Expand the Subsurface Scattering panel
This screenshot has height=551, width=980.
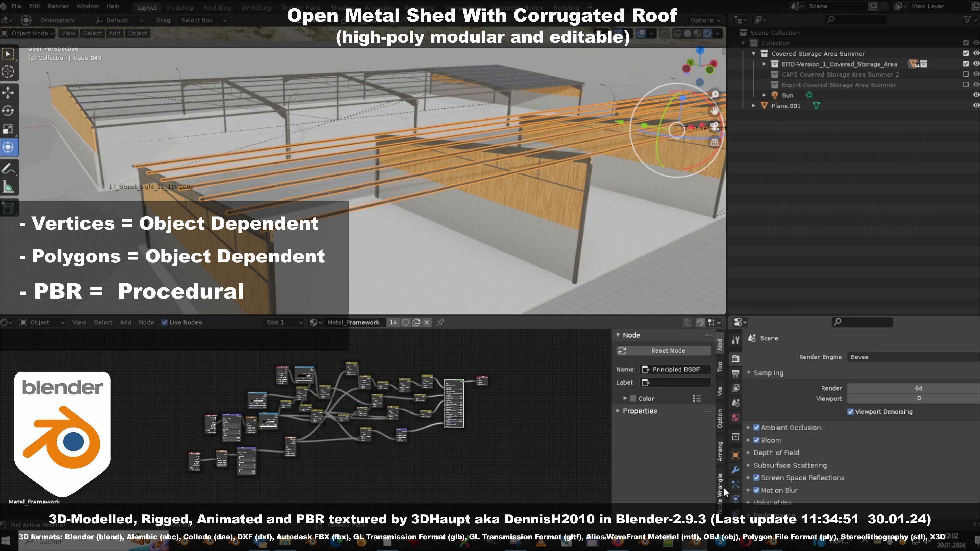(x=749, y=466)
